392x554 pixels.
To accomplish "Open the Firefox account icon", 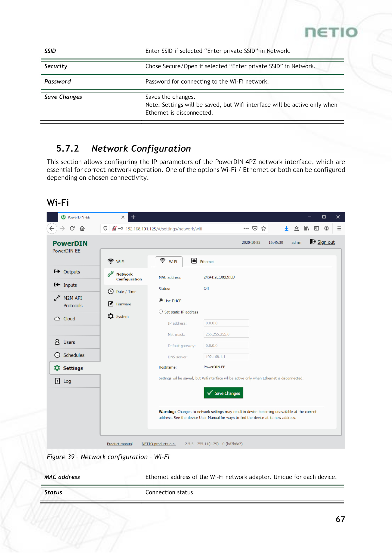I will click(x=326, y=229).
